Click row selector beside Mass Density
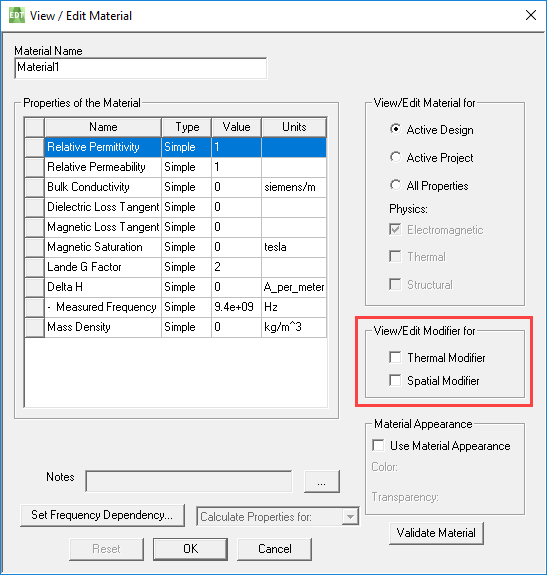Viewport: 547px width, 575px height. click(x=34, y=327)
